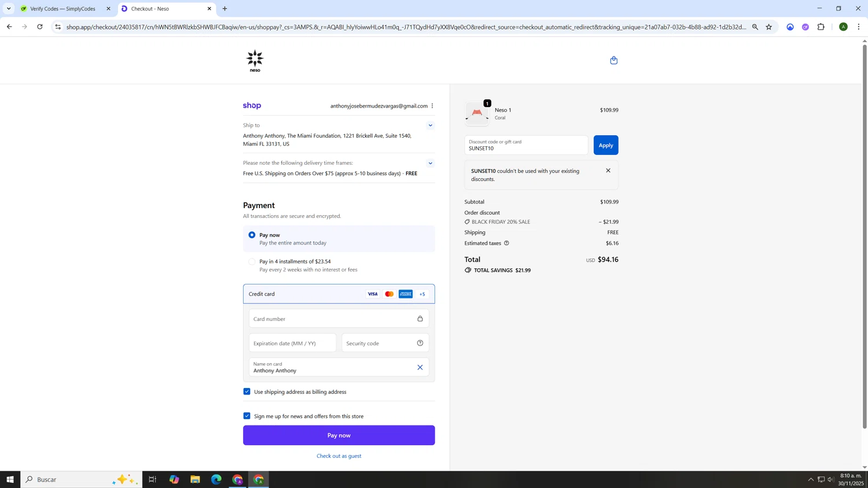The image size is (868, 488).
Task: Expand the Ship to address section
Action: pyautogui.click(x=430, y=125)
